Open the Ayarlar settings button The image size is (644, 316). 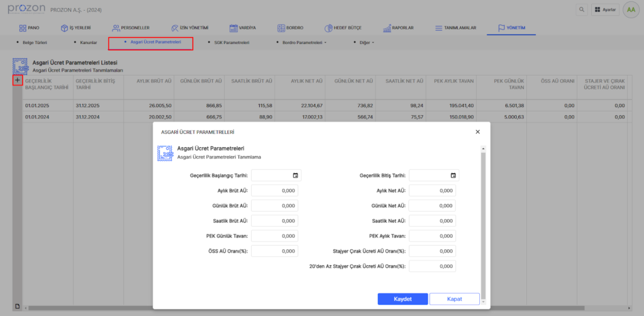click(x=606, y=10)
